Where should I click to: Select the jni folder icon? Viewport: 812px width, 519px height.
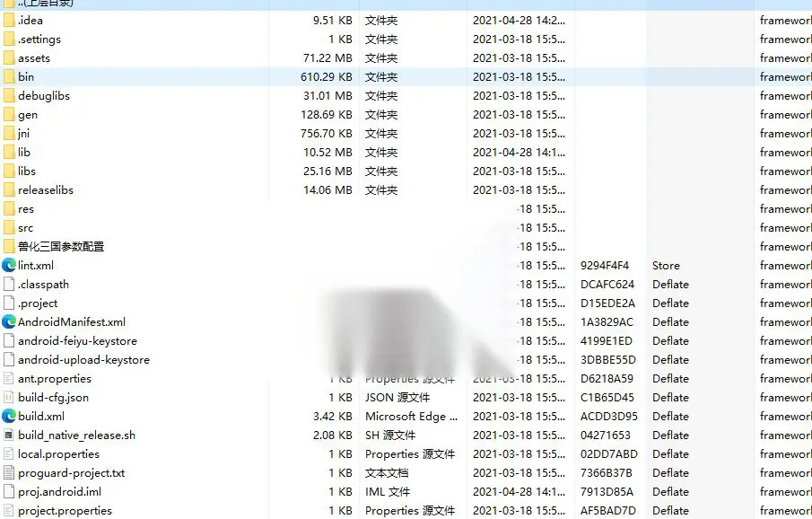tap(9, 133)
